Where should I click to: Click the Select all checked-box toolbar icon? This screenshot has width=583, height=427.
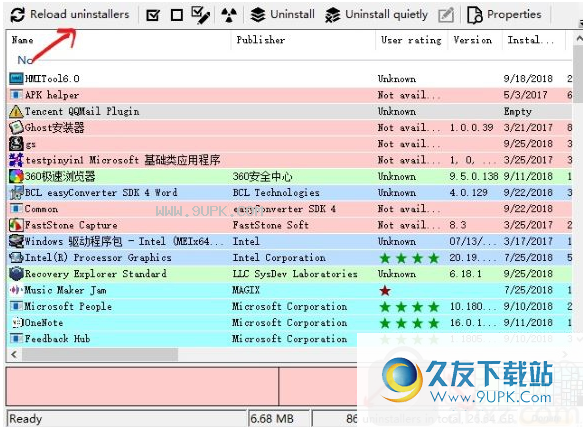point(153,15)
